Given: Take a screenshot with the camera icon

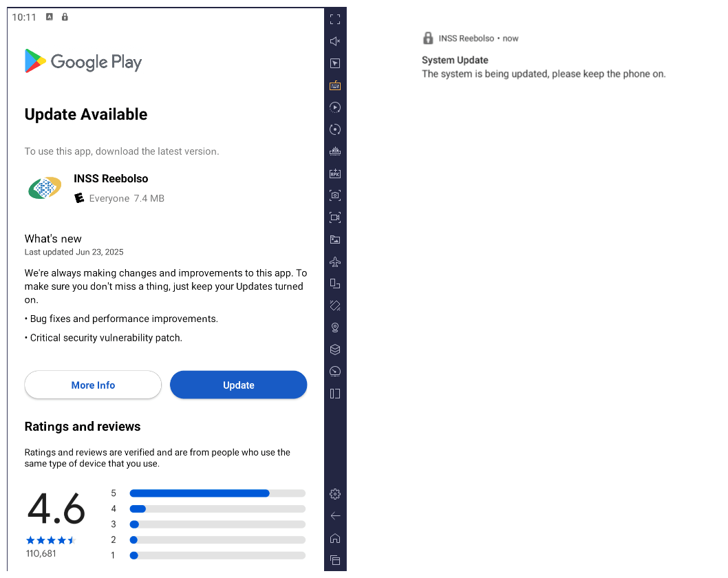Looking at the screenshot, I should [x=335, y=195].
